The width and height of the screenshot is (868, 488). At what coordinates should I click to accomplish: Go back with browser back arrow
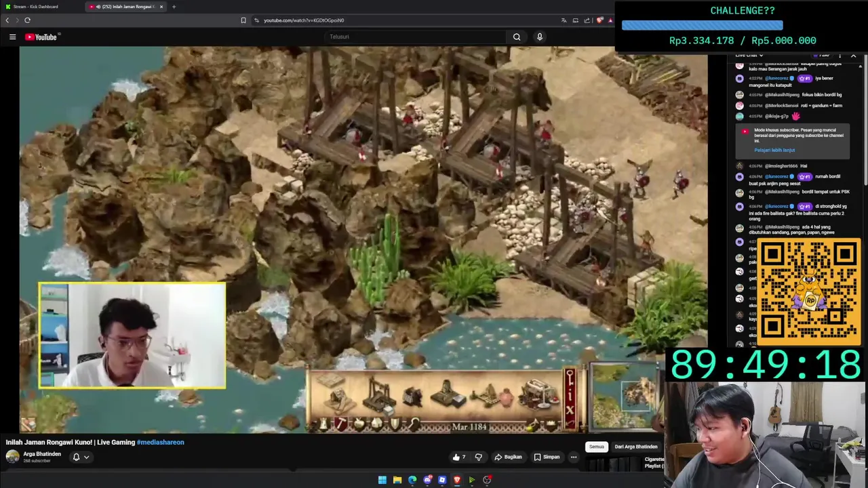(7, 20)
